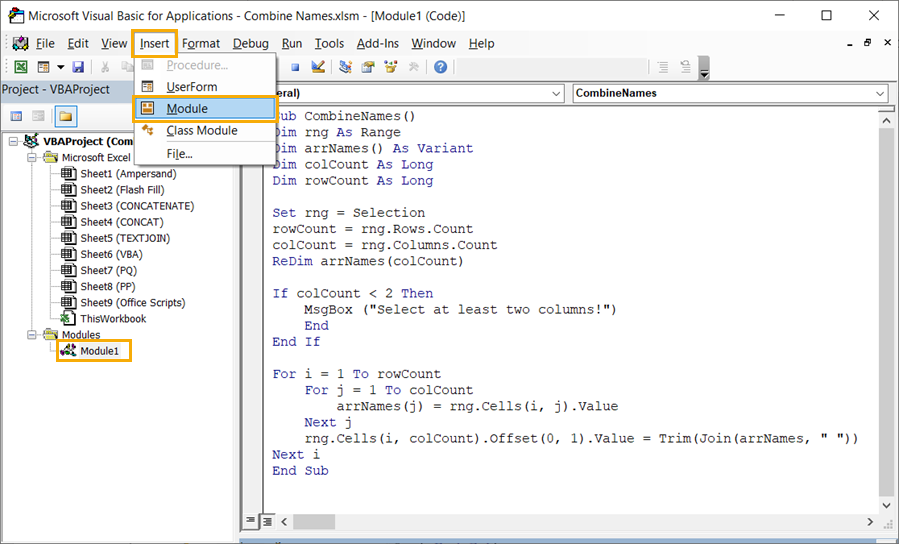Screen dimensions: 899x544
Task: Open the Edit menu
Action: (x=78, y=44)
